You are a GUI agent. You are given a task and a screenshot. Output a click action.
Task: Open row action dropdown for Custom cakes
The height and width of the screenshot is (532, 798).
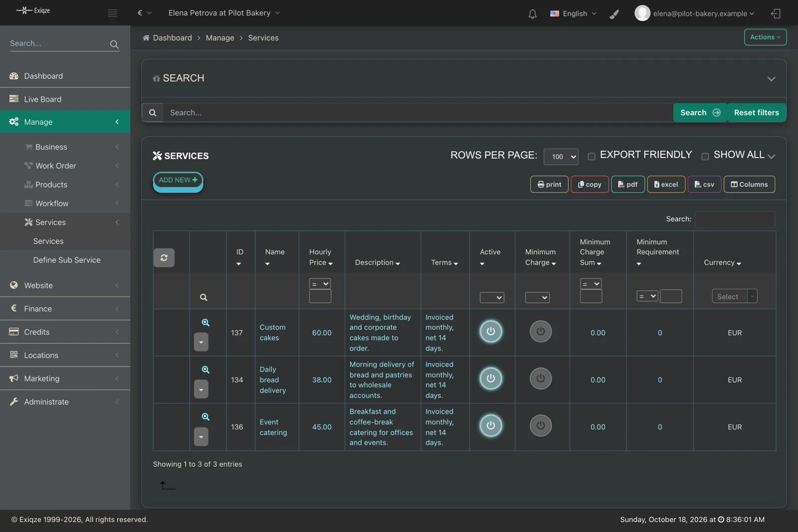pyautogui.click(x=201, y=342)
